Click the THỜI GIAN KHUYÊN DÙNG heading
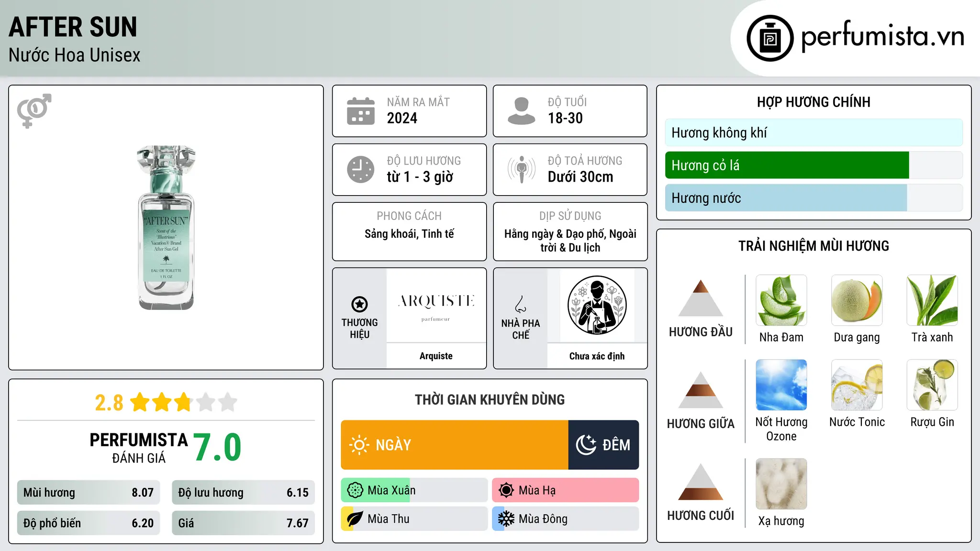 click(490, 399)
